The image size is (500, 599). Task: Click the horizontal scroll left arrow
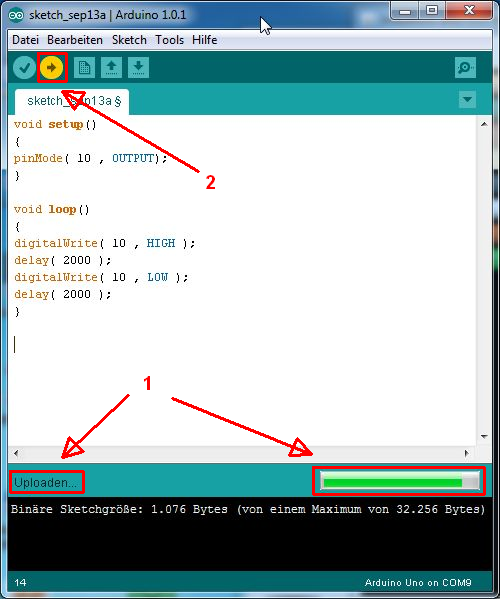coord(16,453)
